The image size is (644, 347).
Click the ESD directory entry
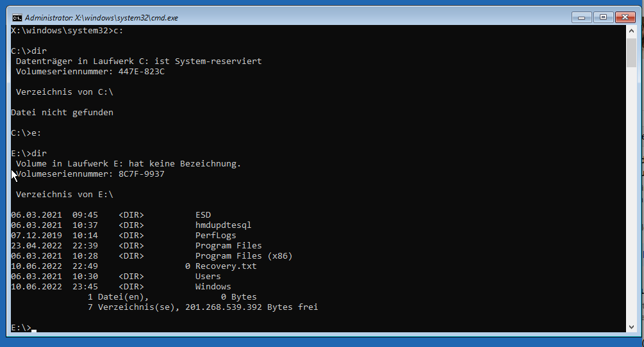pos(203,215)
